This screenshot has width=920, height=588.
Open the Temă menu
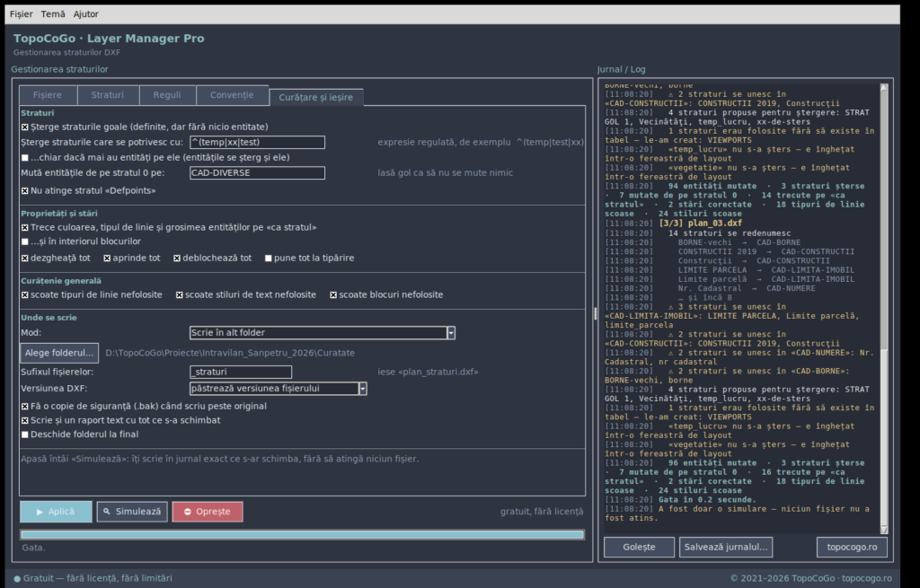click(53, 14)
